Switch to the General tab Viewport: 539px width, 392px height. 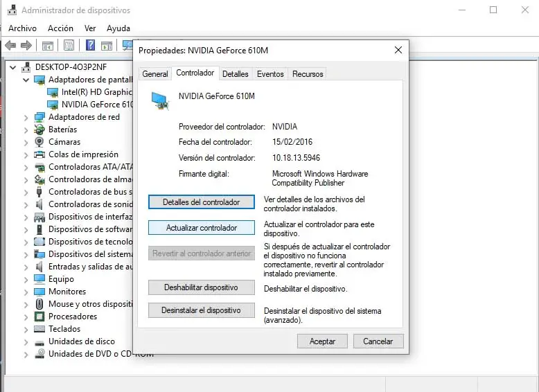(x=155, y=74)
